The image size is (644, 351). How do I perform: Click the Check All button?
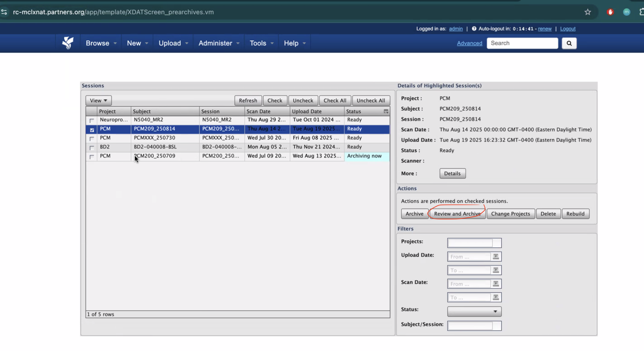coord(335,100)
